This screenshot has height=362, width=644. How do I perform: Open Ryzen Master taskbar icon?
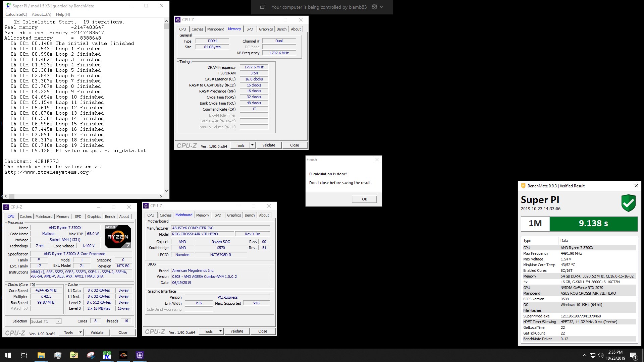tap(123, 355)
